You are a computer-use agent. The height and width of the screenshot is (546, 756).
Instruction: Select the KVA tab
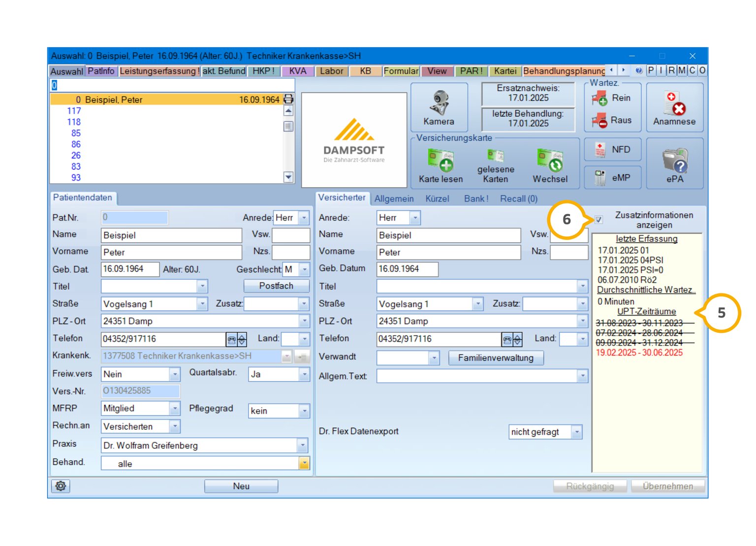tap(298, 71)
